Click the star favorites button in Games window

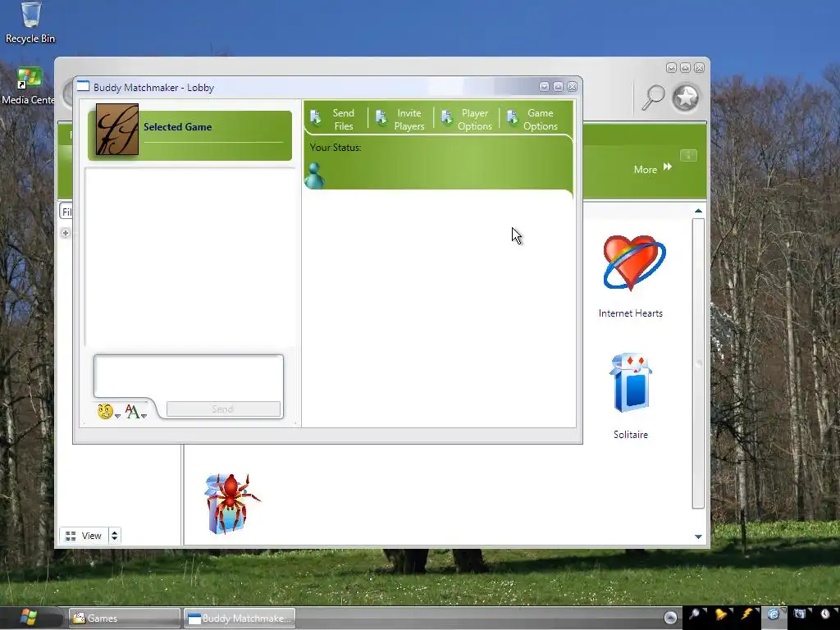(x=686, y=98)
